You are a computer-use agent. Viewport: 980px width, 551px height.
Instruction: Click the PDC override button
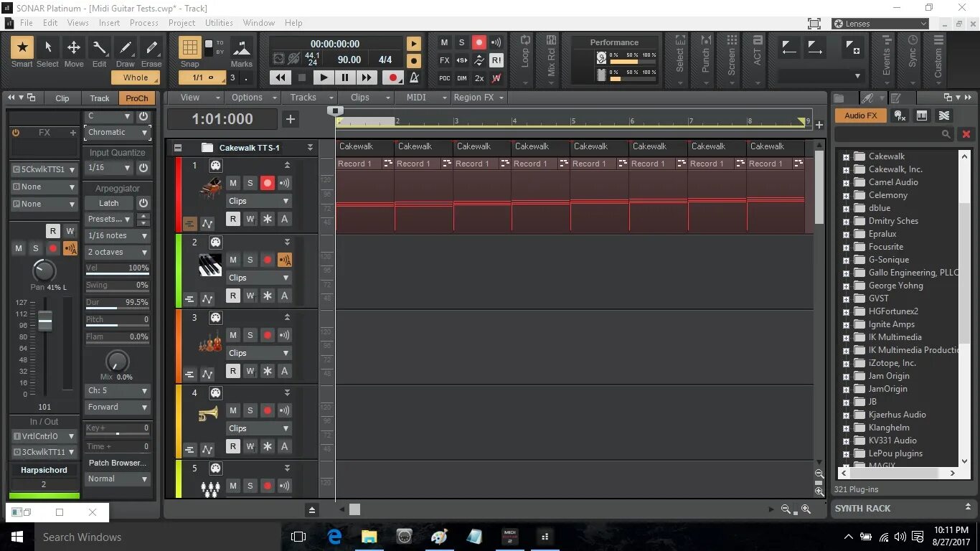[445, 78]
